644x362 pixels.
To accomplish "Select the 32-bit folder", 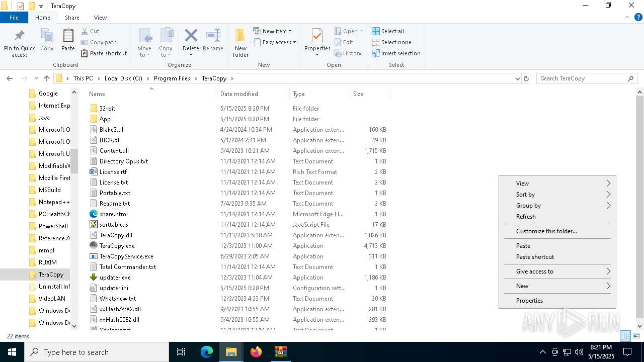I will tap(107, 109).
